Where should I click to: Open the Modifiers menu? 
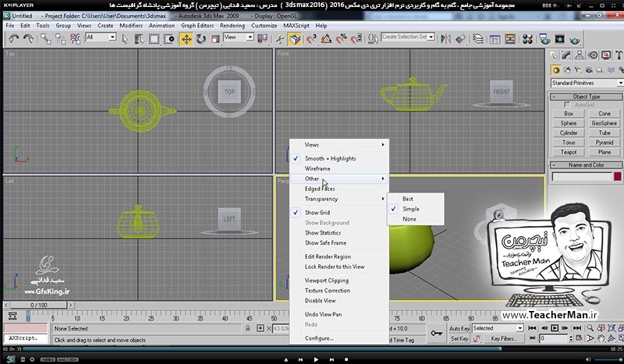[x=131, y=26]
